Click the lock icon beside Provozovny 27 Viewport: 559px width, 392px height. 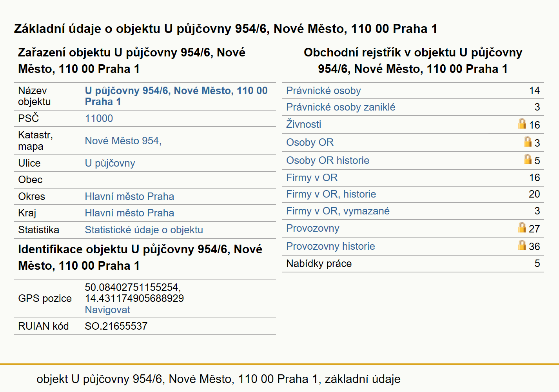click(x=522, y=227)
